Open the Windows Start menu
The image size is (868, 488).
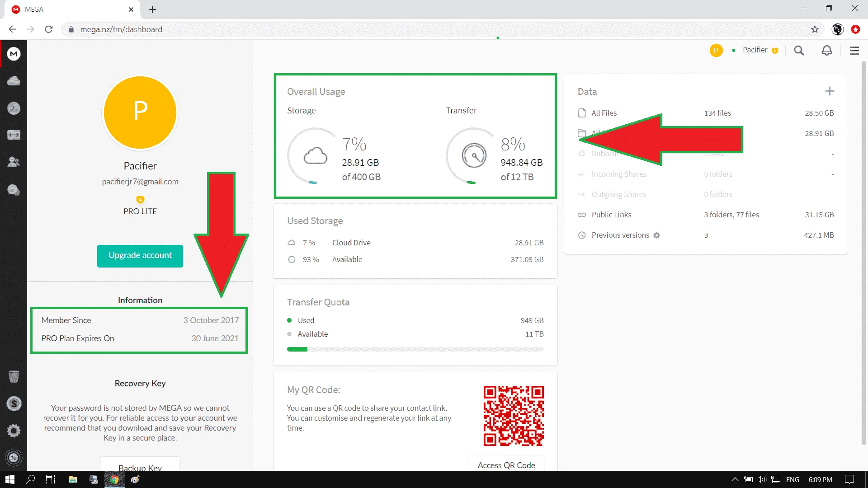pyautogui.click(x=9, y=479)
